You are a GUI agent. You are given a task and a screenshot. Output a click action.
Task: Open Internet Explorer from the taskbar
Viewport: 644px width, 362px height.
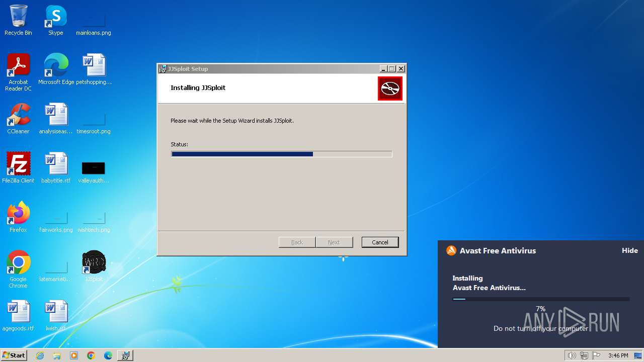tap(40, 355)
